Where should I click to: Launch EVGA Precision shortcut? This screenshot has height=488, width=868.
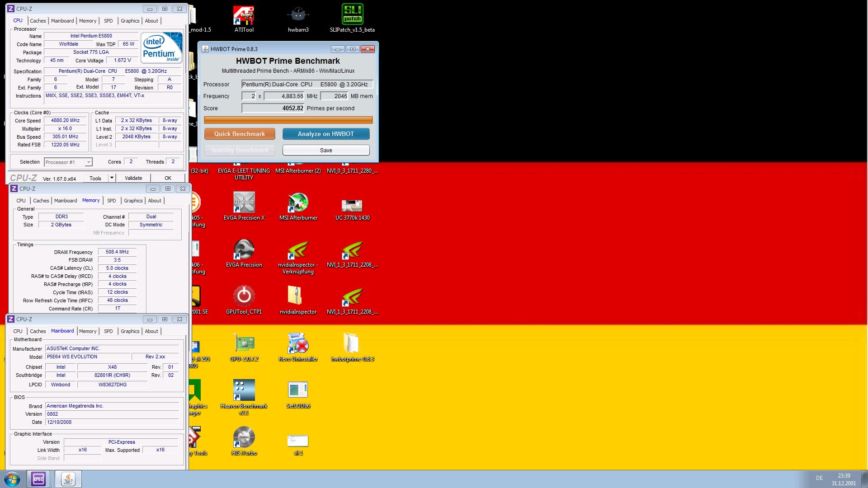click(x=244, y=253)
